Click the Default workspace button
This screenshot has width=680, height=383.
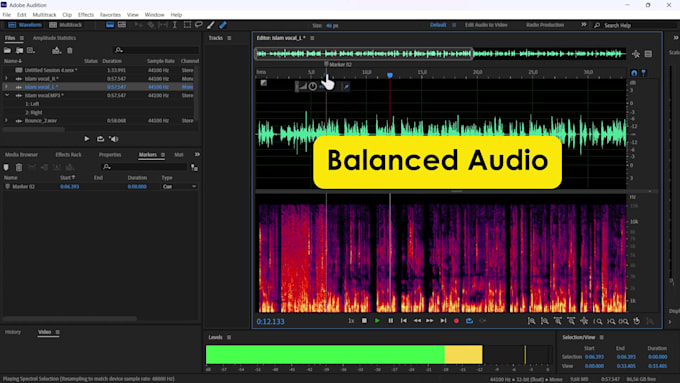438,25
